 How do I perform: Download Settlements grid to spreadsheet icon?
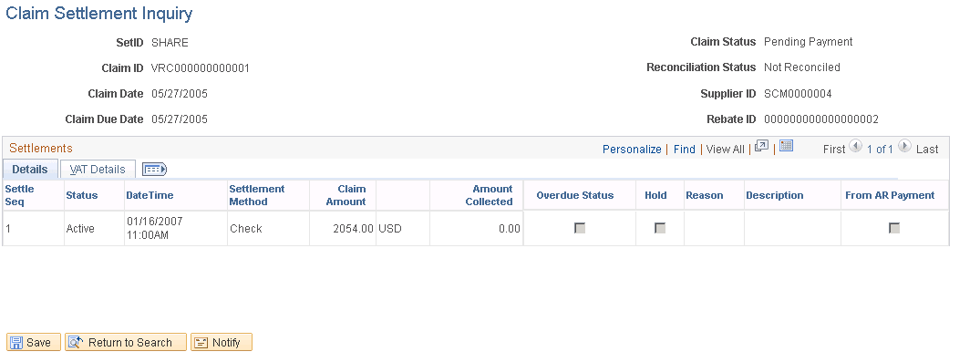(786, 146)
